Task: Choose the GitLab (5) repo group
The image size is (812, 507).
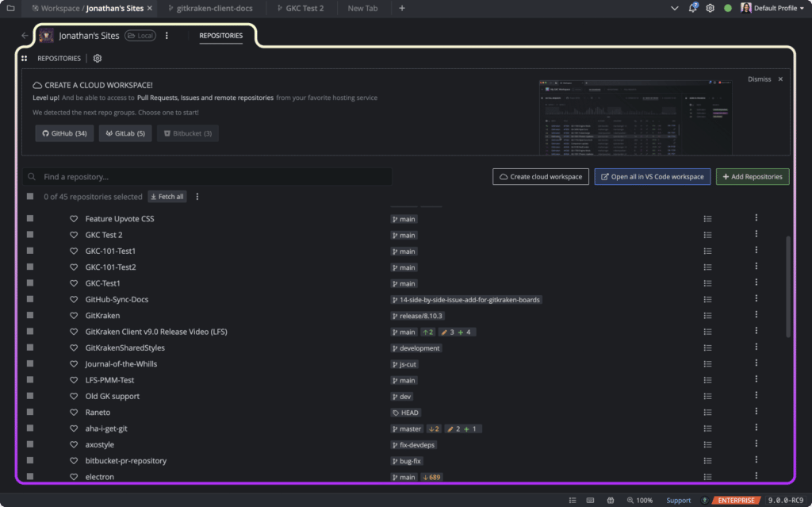Action: coord(125,133)
